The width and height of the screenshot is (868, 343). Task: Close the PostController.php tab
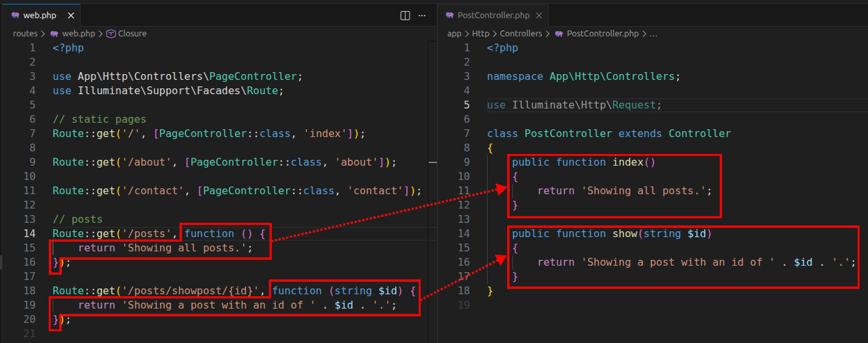tap(538, 15)
